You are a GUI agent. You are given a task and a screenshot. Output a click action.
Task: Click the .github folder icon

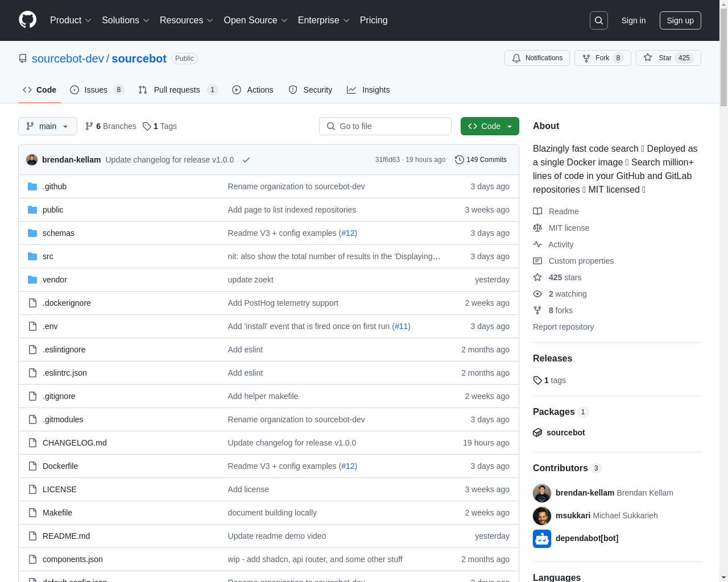32,186
